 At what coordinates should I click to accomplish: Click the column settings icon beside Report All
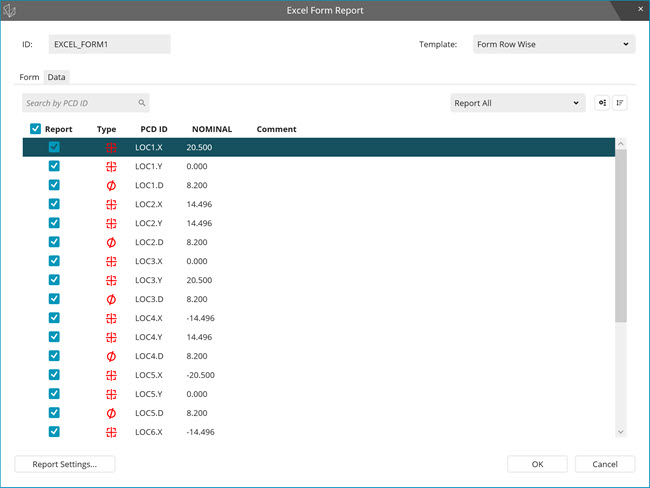(602, 103)
